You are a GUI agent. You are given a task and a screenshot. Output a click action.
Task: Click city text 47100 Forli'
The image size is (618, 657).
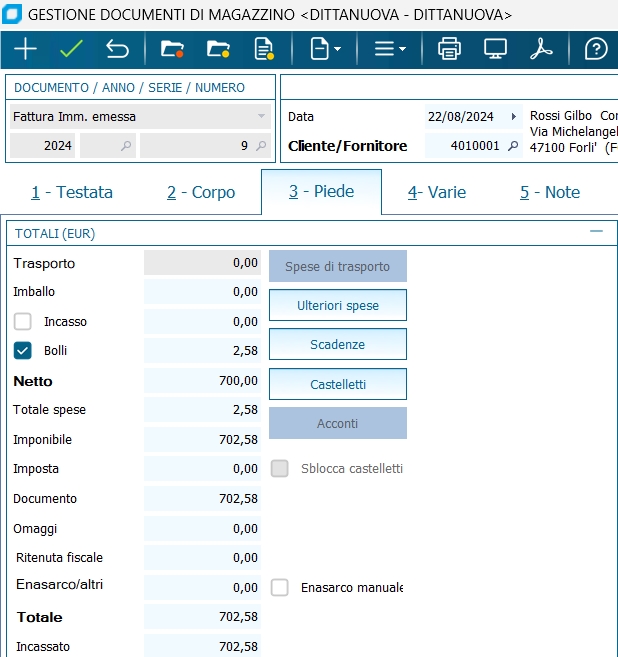click(x=563, y=147)
